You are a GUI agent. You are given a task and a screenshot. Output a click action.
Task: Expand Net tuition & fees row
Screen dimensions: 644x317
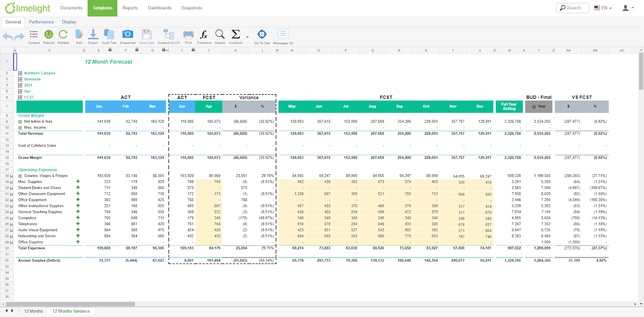coord(20,121)
